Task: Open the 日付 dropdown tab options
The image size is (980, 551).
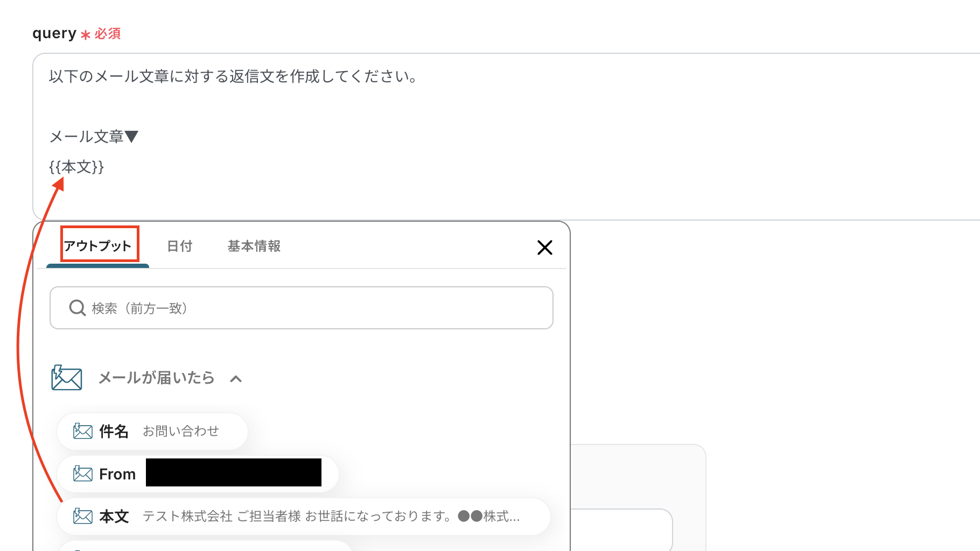Action: click(179, 246)
